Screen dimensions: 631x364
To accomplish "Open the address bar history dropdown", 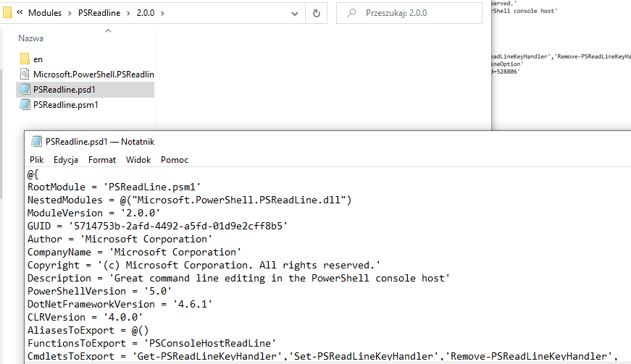I will tap(295, 13).
